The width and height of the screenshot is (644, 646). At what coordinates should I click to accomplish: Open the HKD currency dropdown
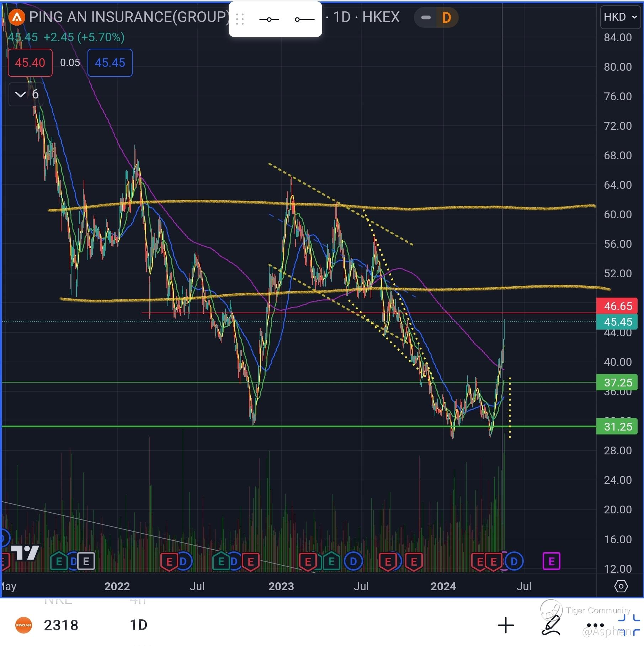point(621,17)
